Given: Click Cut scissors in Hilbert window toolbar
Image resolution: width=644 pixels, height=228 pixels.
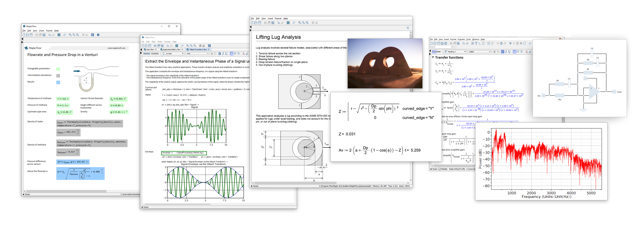Looking at the screenshot, I should (x=155, y=46).
